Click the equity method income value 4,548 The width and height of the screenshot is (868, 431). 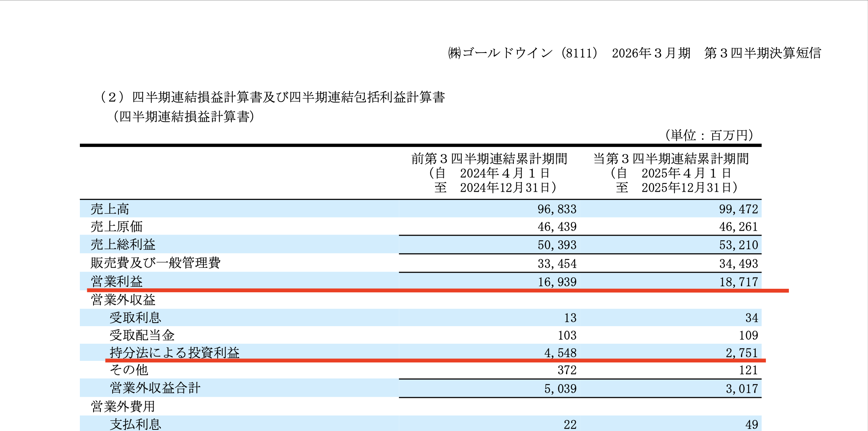pos(560,353)
